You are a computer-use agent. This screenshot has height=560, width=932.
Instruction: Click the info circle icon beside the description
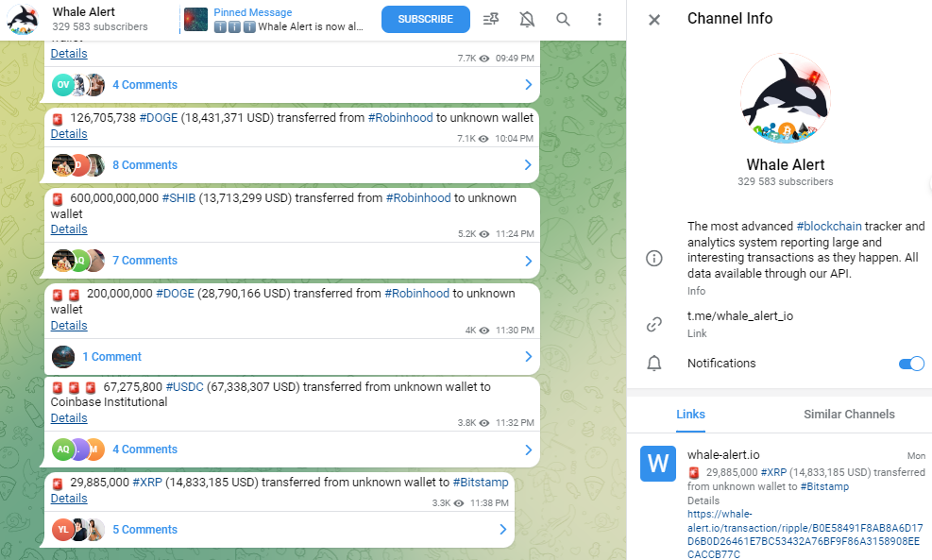click(x=653, y=259)
